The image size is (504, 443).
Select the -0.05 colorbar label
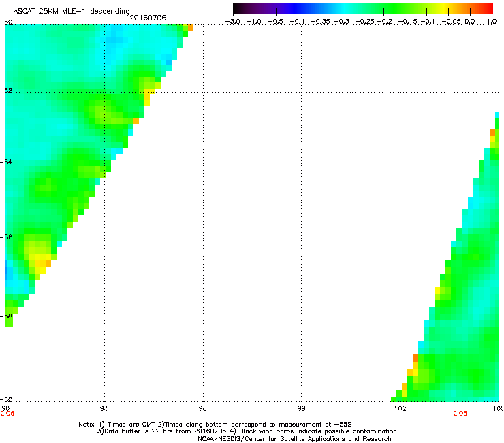click(x=452, y=22)
